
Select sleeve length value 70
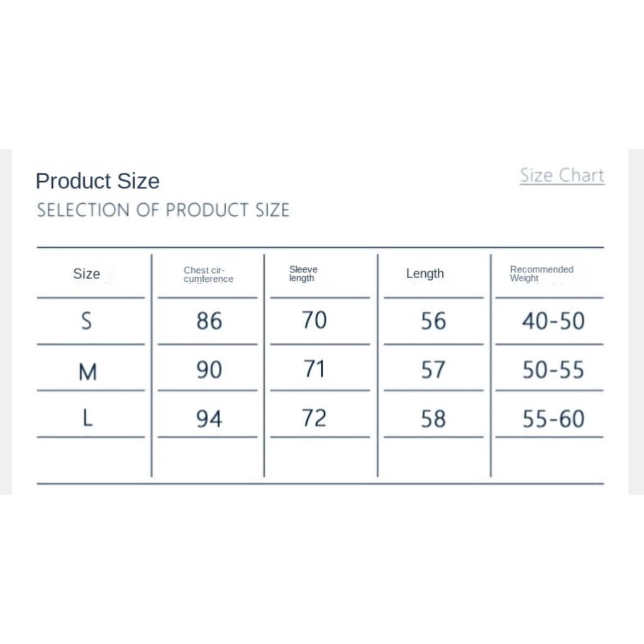coord(314,321)
